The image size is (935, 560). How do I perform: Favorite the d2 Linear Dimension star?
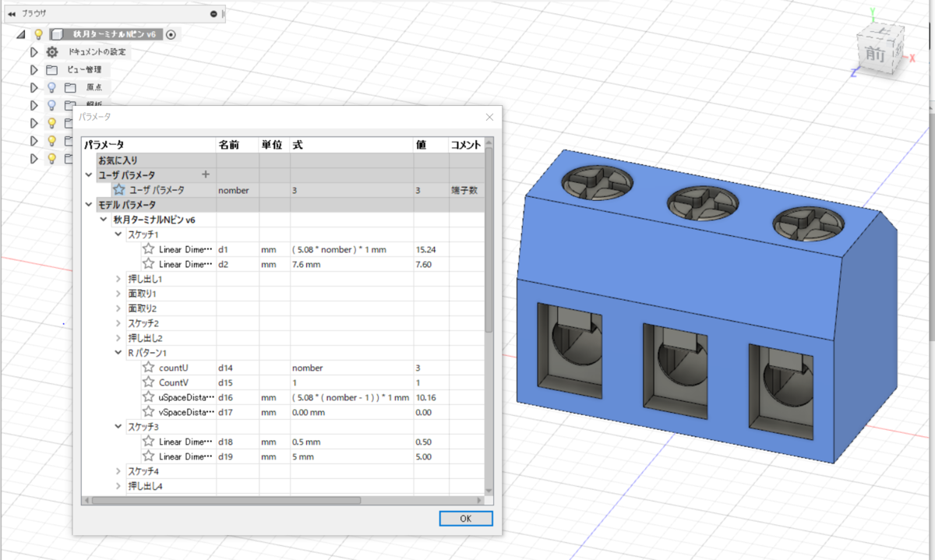tap(148, 264)
